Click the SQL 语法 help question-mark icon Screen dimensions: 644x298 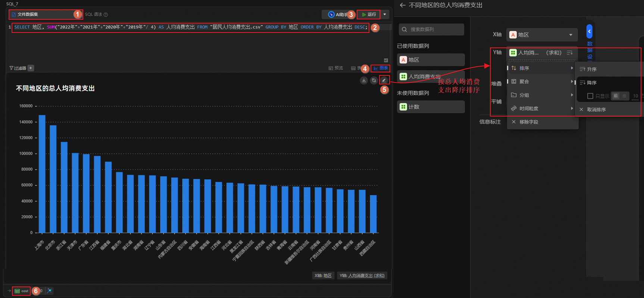click(x=106, y=15)
